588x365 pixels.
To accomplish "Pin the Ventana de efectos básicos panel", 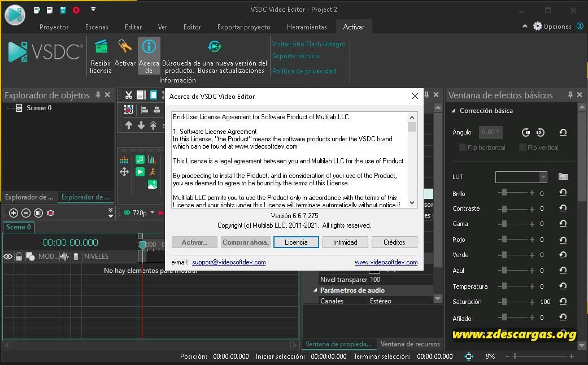I will 570,95.
